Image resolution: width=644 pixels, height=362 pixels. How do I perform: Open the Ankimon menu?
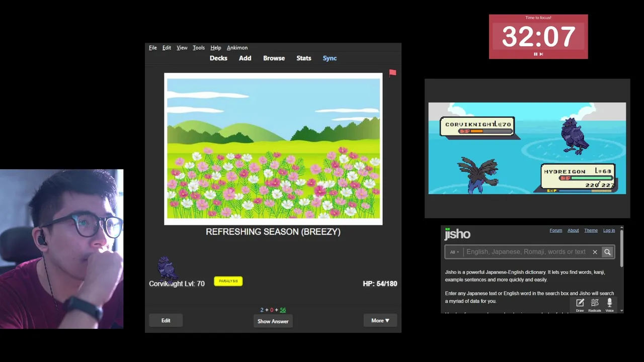pos(237,48)
